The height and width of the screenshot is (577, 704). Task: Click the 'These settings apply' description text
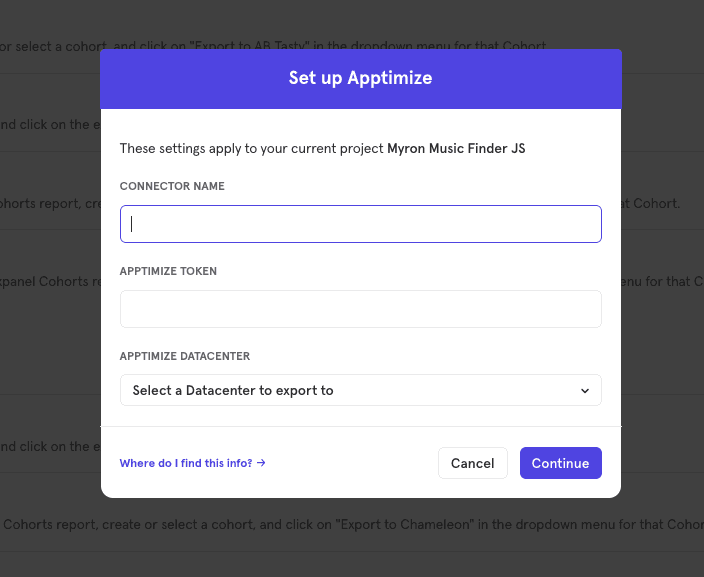click(x=252, y=148)
